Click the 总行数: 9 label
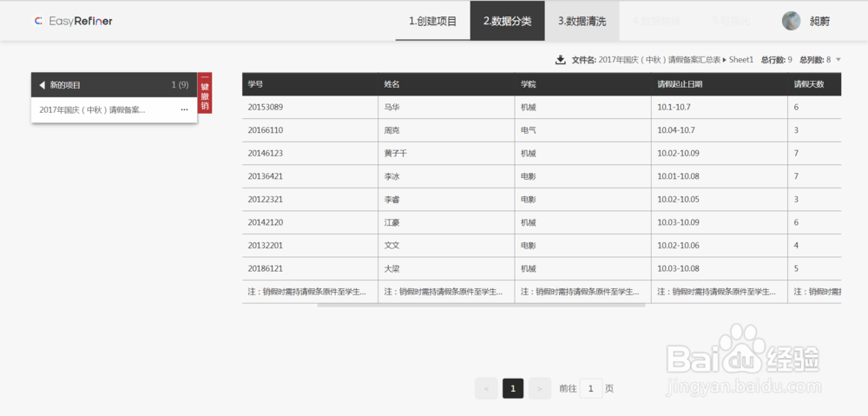This screenshot has width=868, height=416. [777, 60]
